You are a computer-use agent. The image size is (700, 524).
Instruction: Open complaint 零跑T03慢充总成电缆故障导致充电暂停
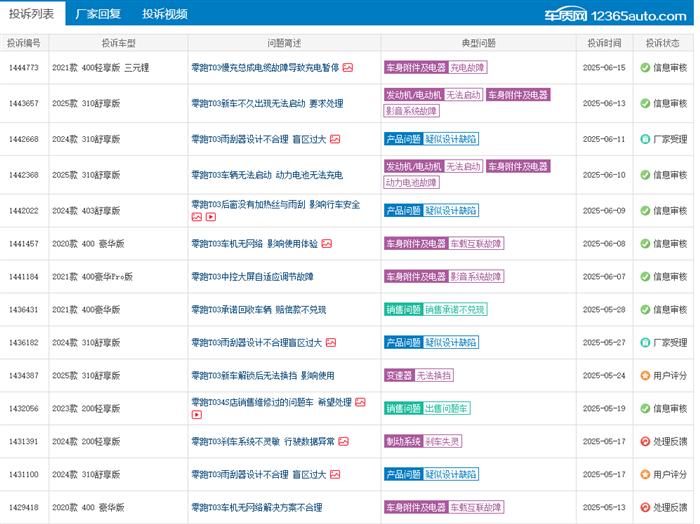pos(265,67)
